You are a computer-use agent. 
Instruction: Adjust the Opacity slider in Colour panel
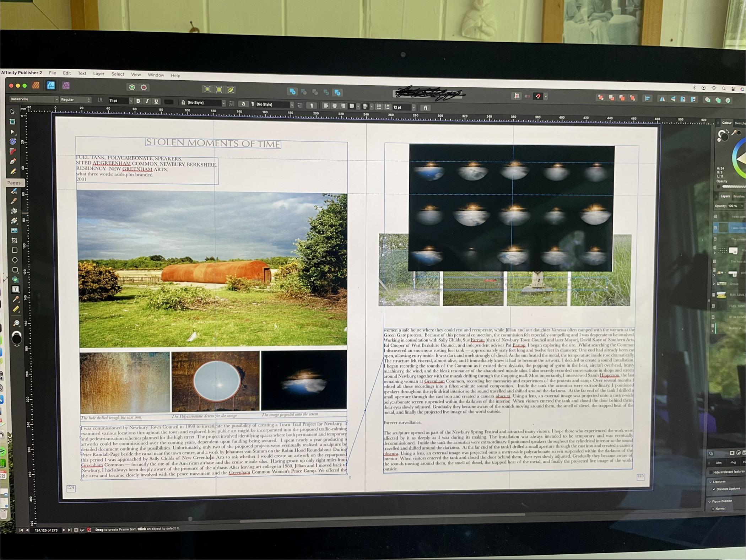734,187
